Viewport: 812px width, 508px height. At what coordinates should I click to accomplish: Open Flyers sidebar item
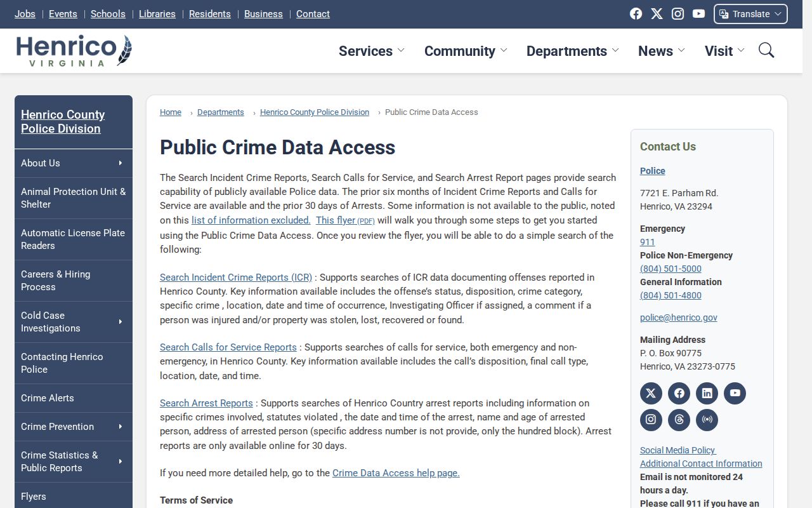point(74,496)
